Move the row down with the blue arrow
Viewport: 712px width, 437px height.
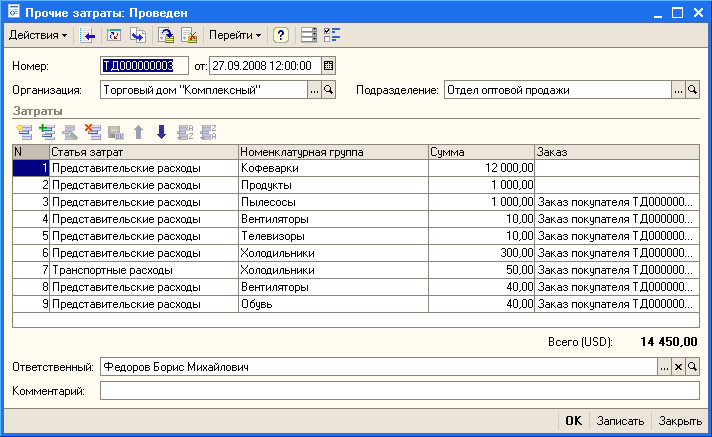[161, 132]
